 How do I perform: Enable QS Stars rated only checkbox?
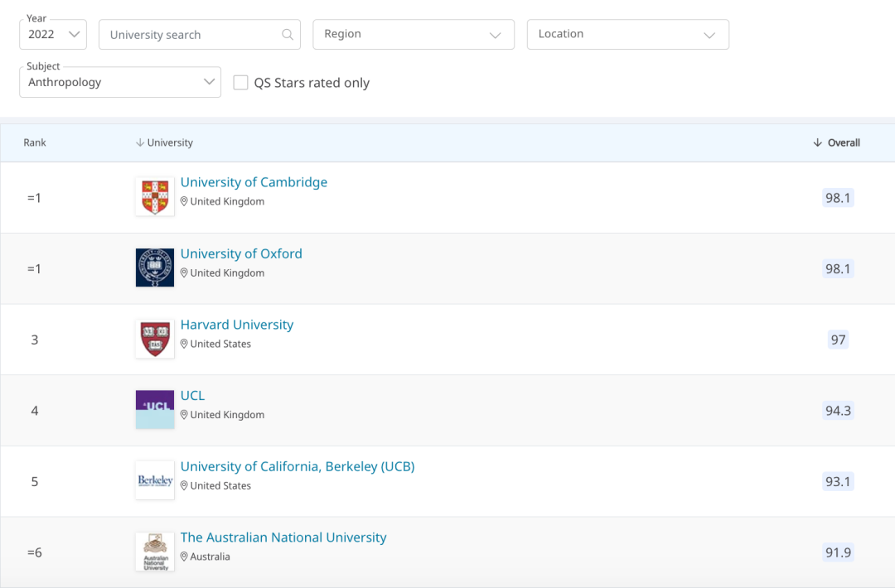241,83
